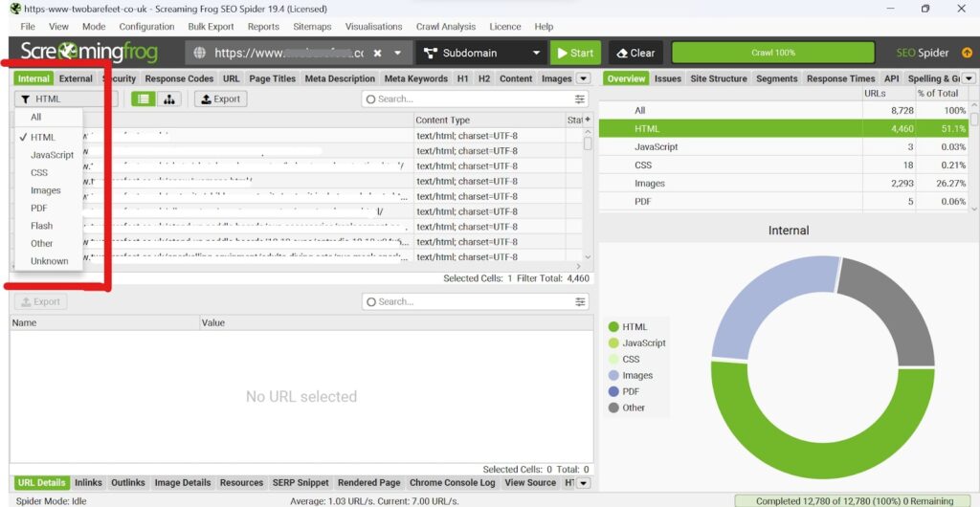The width and height of the screenshot is (980, 507).
Task: Sort by Content Type column header
Action: point(489,120)
